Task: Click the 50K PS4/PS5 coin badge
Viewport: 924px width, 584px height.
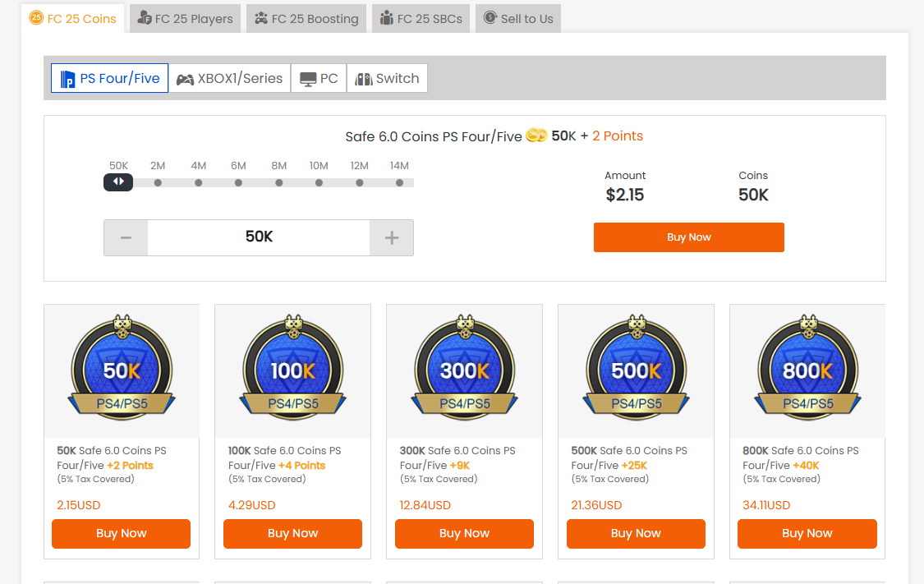Action: [x=122, y=368]
